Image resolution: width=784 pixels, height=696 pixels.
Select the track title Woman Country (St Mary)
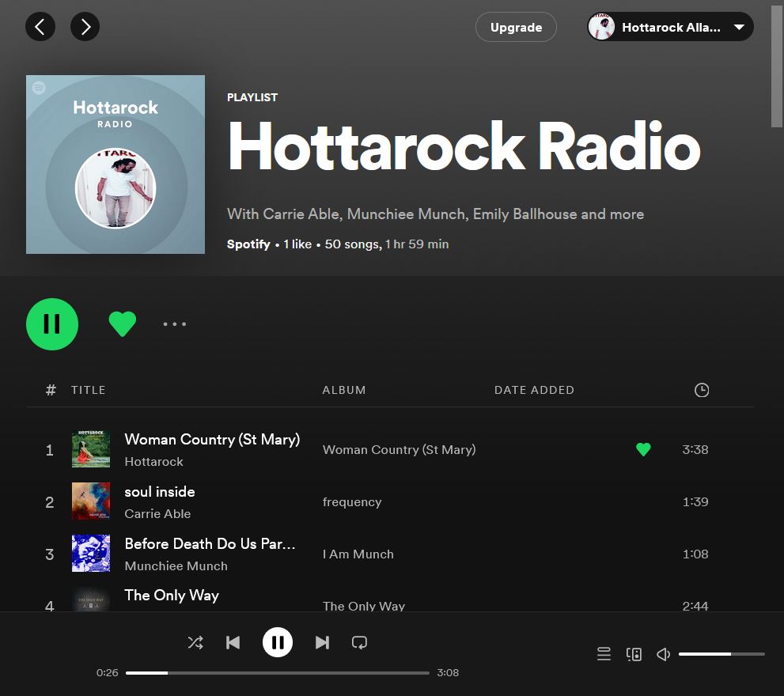[x=212, y=440]
